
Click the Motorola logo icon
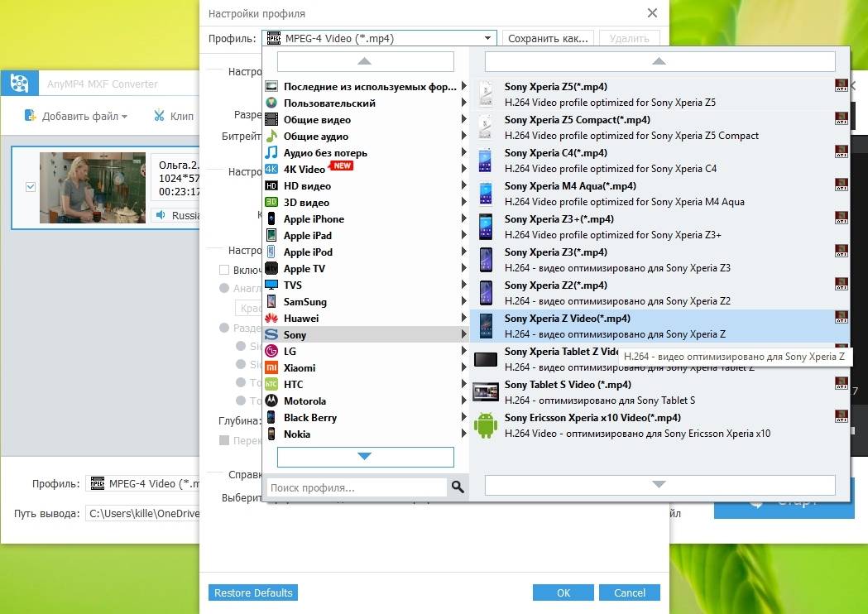pyautogui.click(x=271, y=401)
